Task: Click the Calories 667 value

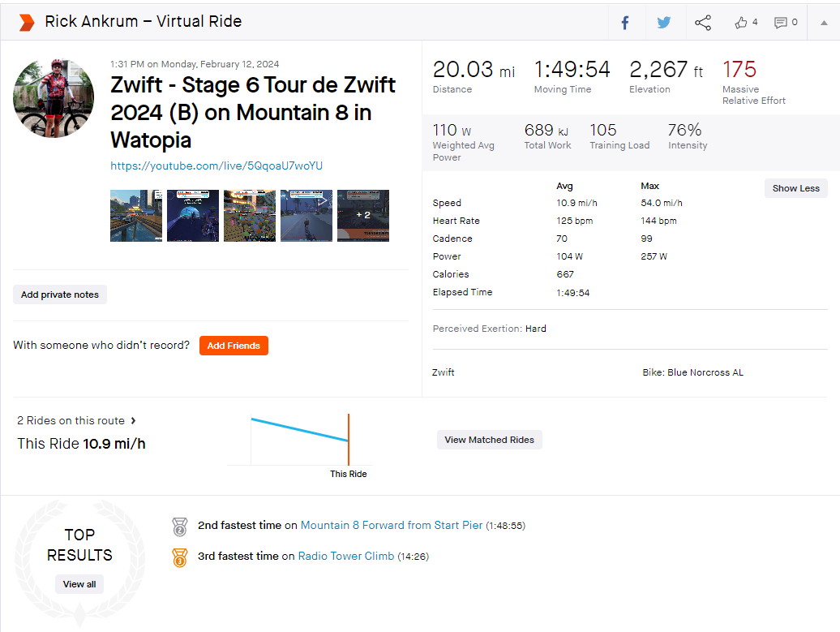Action: click(x=564, y=274)
